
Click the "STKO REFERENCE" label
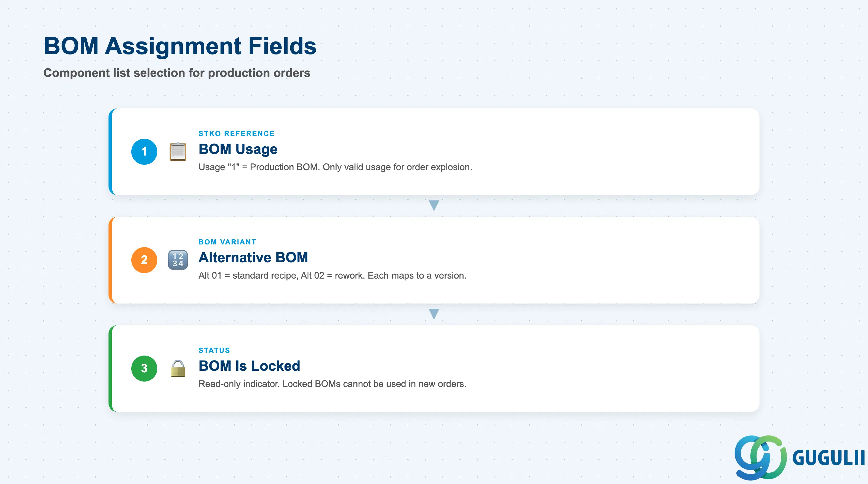point(236,134)
